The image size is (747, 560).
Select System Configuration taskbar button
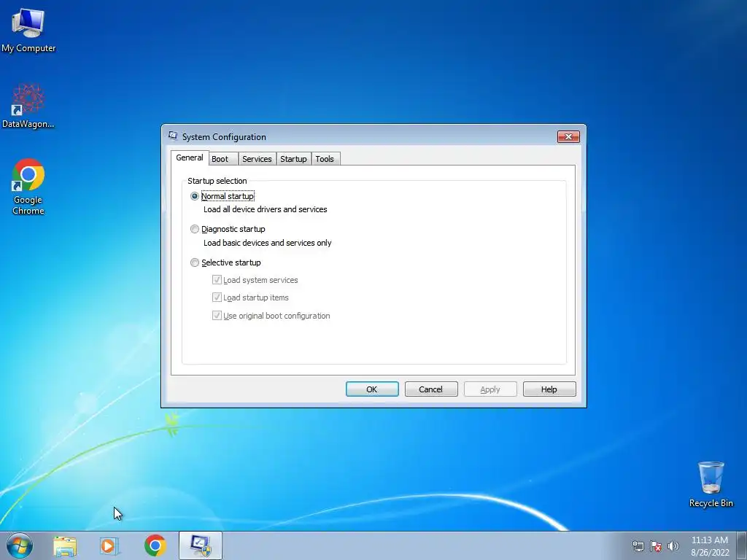(x=201, y=545)
